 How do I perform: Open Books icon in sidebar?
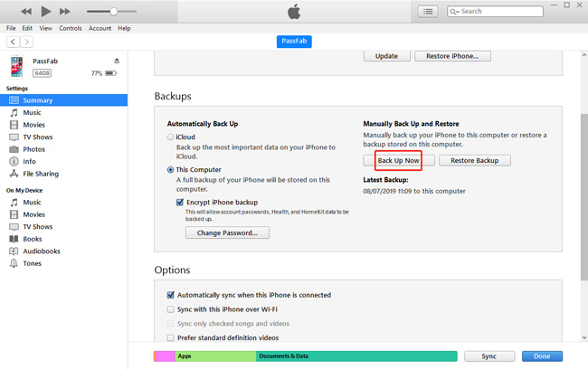(x=14, y=239)
